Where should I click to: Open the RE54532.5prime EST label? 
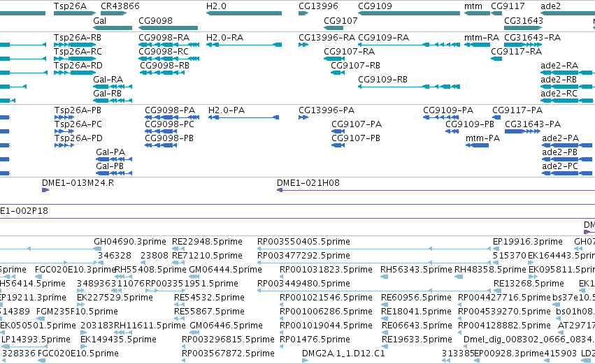[x=209, y=298]
